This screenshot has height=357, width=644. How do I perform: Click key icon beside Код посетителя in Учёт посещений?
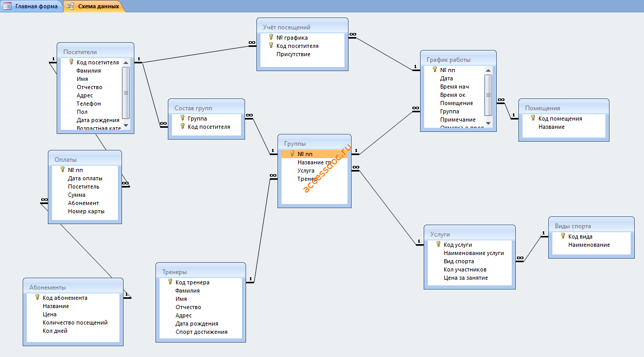(271, 45)
